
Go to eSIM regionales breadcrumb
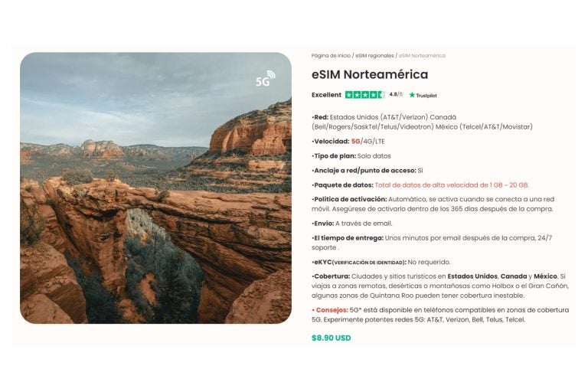click(x=374, y=56)
